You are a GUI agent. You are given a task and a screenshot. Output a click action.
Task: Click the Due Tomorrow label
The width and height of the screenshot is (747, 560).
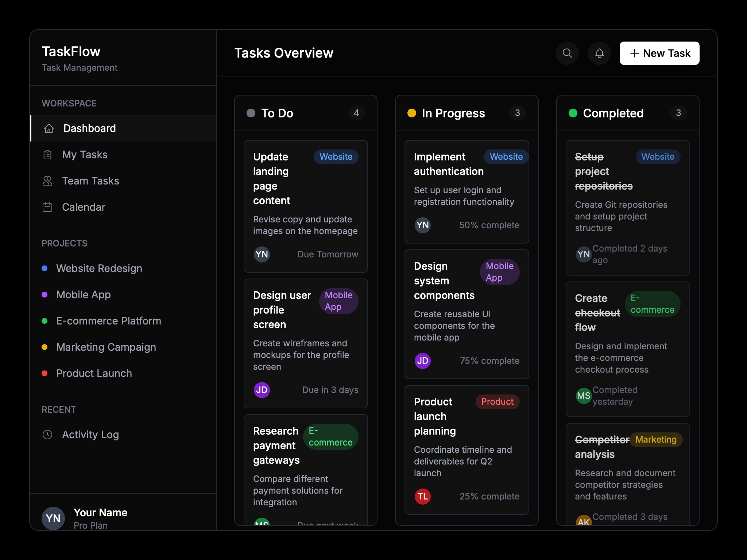point(328,254)
